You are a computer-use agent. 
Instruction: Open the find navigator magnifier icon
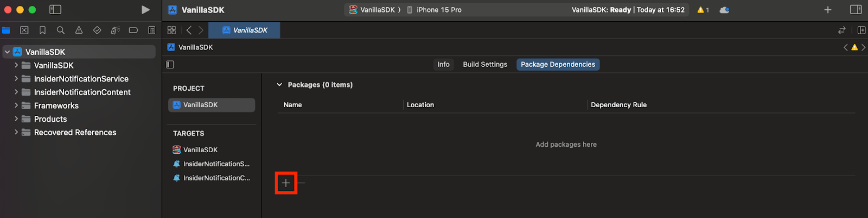tap(61, 30)
